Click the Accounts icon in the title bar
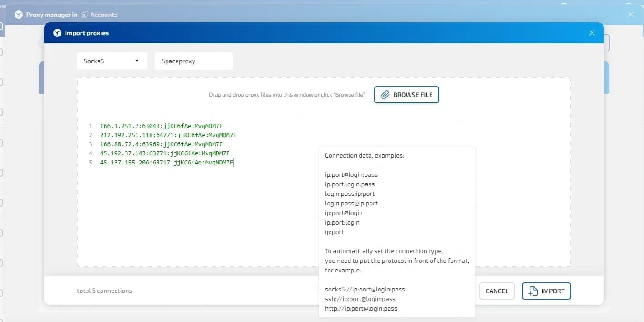This screenshot has width=644, height=322. pyautogui.click(x=84, y=14)
